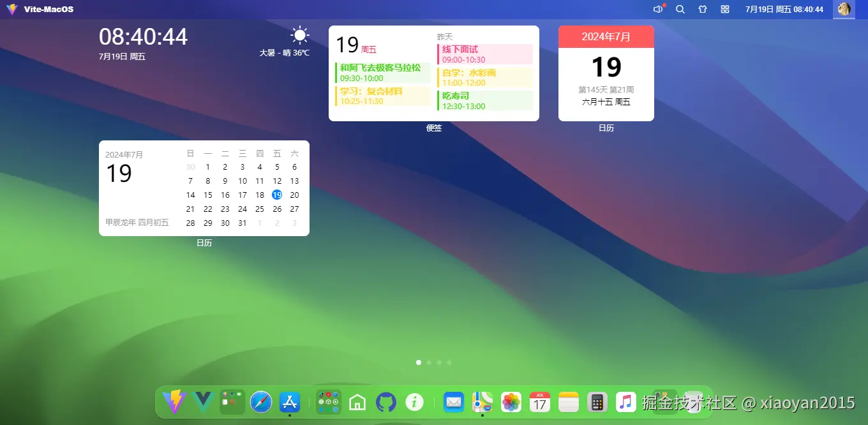Open the Maps app in dock

[x=483, y=402]
